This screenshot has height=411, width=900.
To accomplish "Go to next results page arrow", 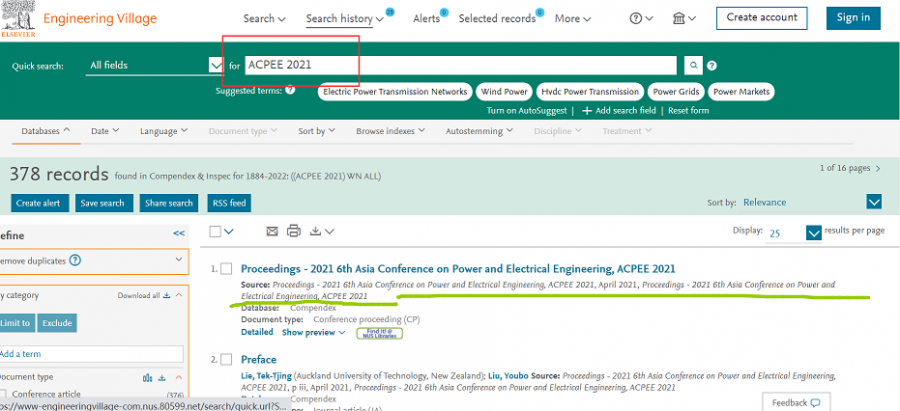I will [x=878, y=169].
